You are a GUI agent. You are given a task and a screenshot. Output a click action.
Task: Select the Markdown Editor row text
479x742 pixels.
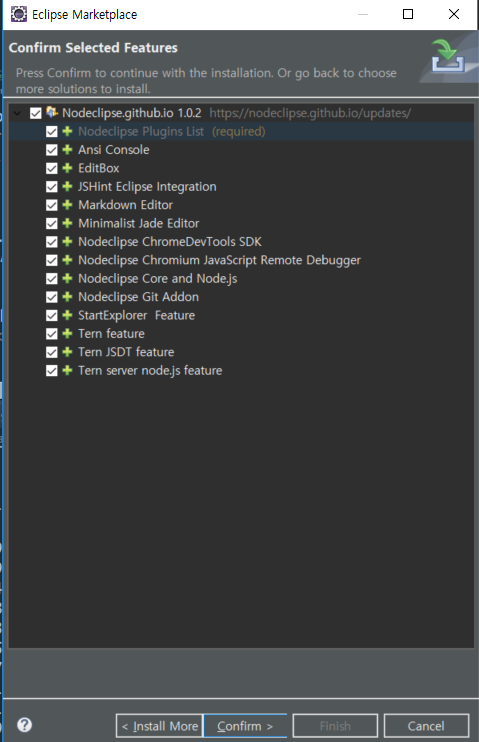coord(125,205)
